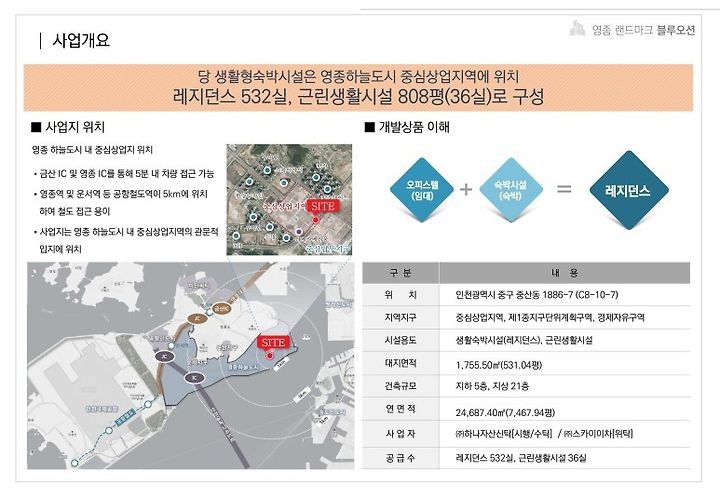Click the dark 레지던스 diamond icon
720x498 pixels.
[x=629, y=190]
